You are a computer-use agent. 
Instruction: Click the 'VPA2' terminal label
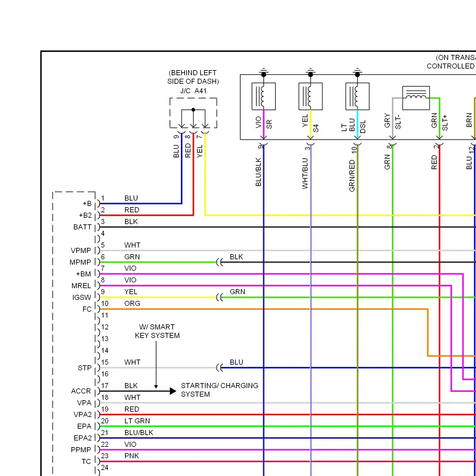coord(83,415)
